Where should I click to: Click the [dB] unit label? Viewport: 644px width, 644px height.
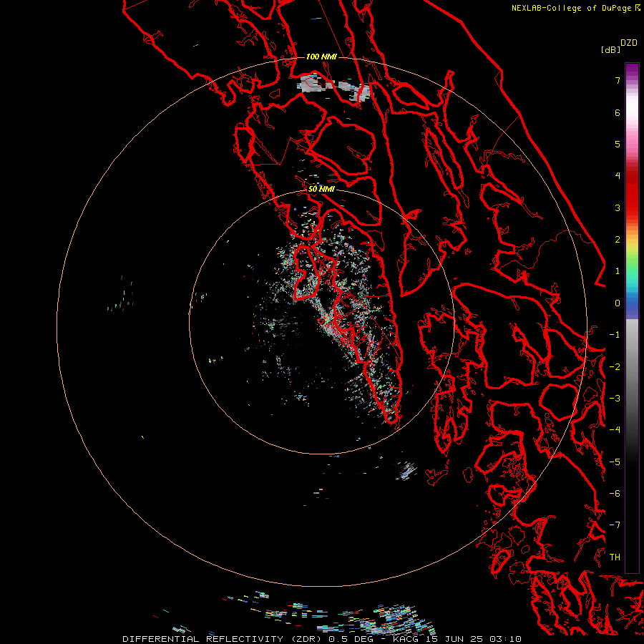(x=610, y=50)
